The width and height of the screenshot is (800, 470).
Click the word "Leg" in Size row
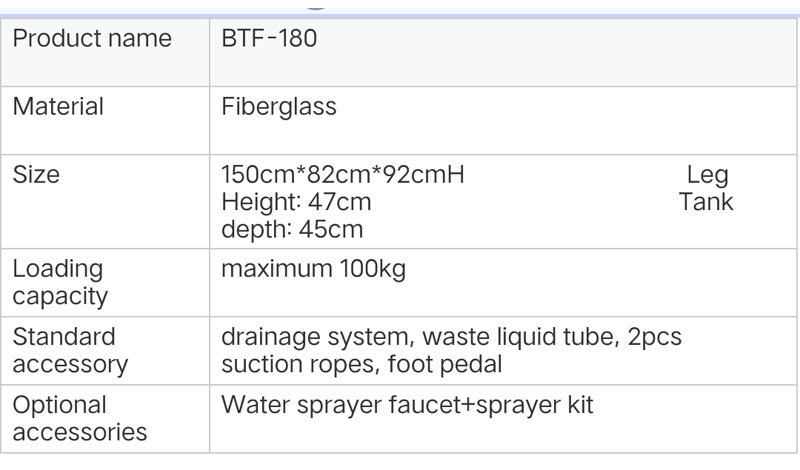[x=707, y=174]
